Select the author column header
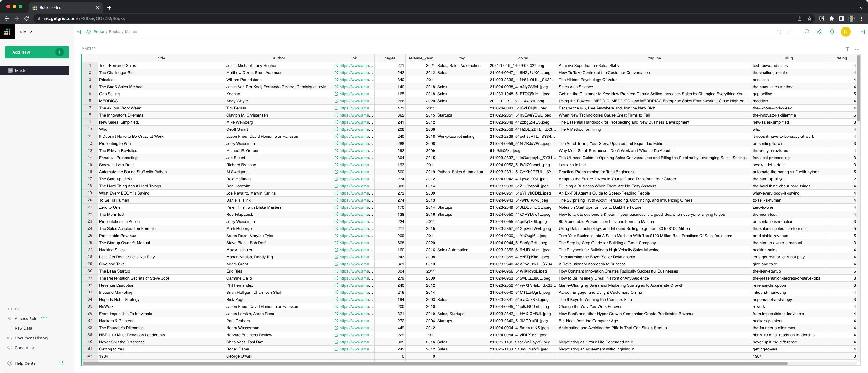The width and height of the screenshot is (868, 373). tap(279, 58)
